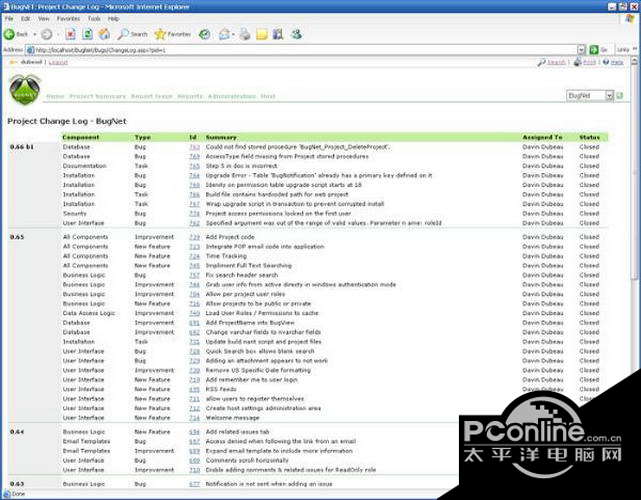Click the Research book icon in the toolbar
The width and height of the screenshot is (641, 500).
(x=278, y=34)
